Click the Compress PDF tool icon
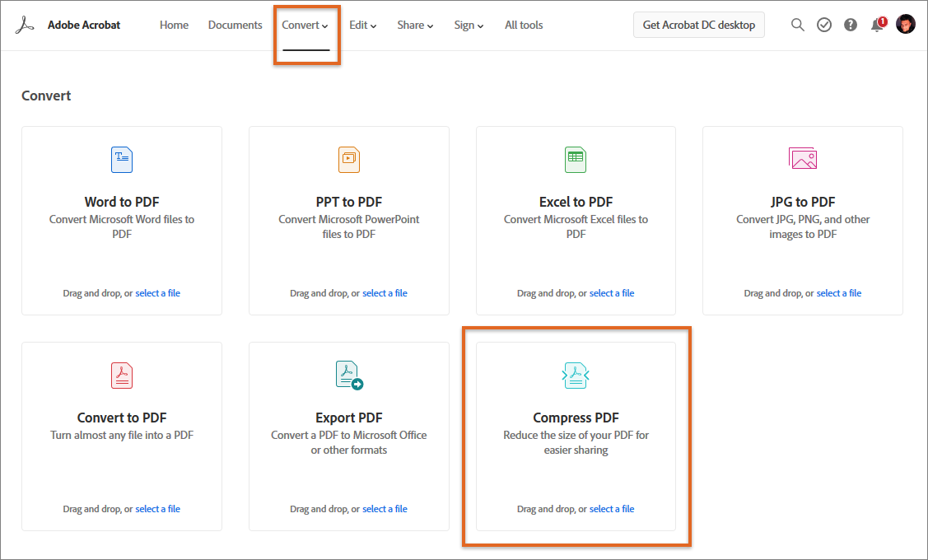 tap(575, 375)
